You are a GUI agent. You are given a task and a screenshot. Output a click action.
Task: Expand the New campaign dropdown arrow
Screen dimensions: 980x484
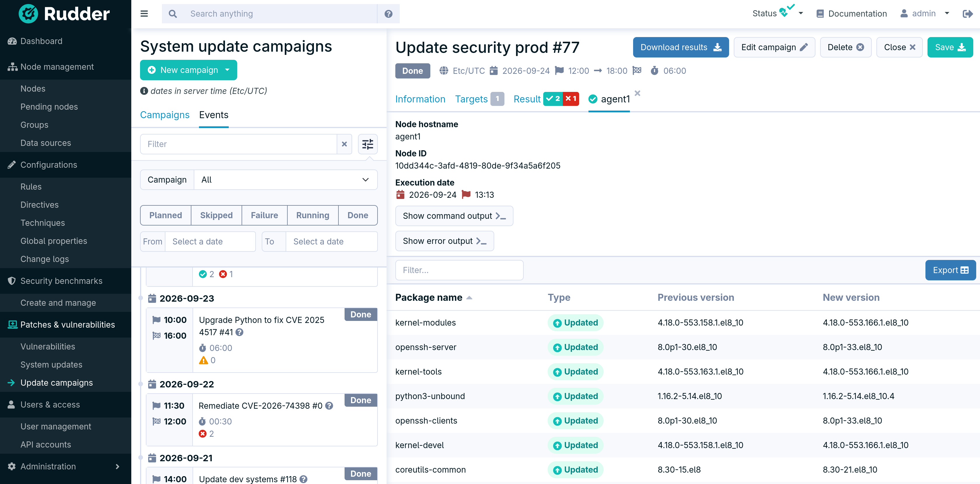tap(228, 70)
